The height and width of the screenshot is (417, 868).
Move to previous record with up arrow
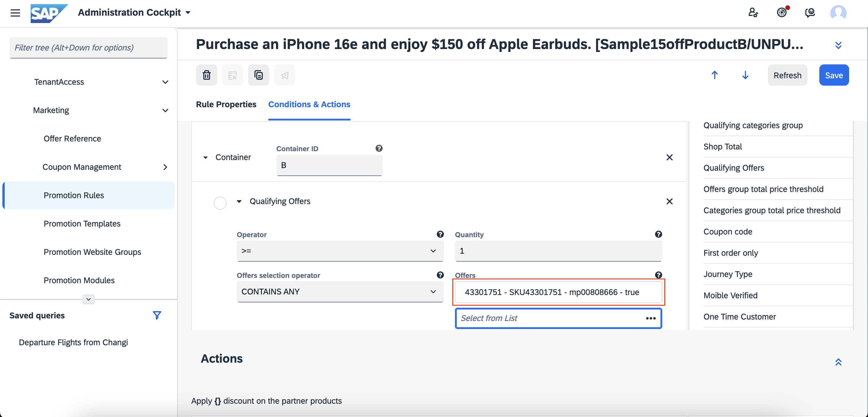tap(714, 75)
